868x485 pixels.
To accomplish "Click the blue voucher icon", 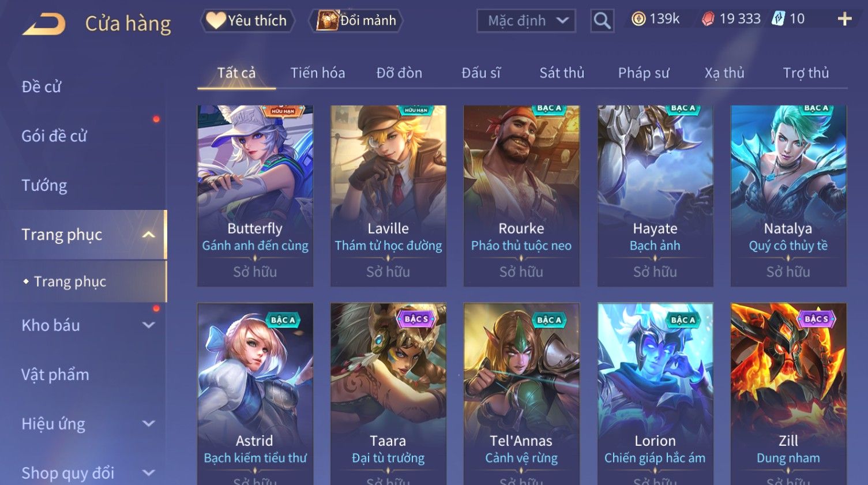I will coord(779,18).
